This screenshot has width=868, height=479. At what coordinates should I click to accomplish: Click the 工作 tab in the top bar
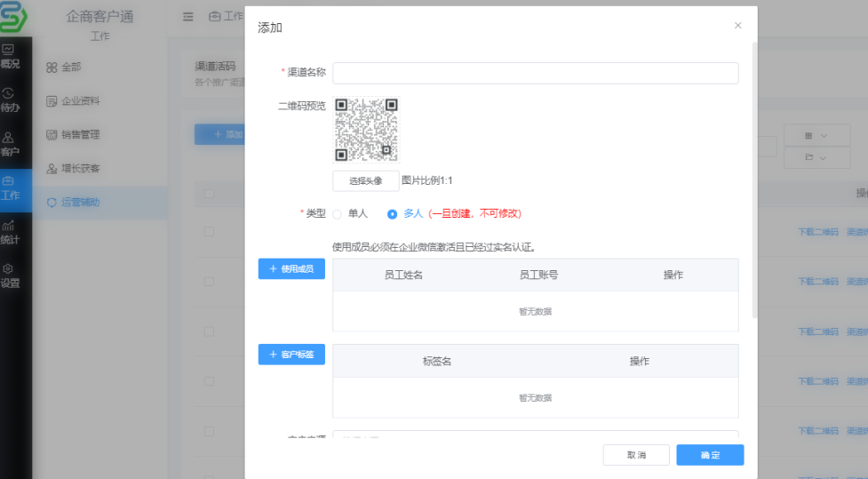pyautogui.click(x=227, y=17)
